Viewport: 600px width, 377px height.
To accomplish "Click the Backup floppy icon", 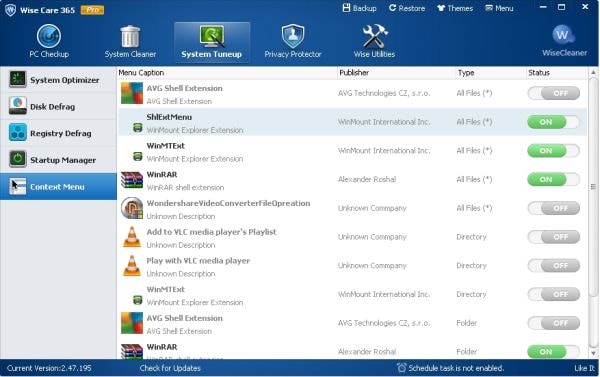I will [346, 8].
